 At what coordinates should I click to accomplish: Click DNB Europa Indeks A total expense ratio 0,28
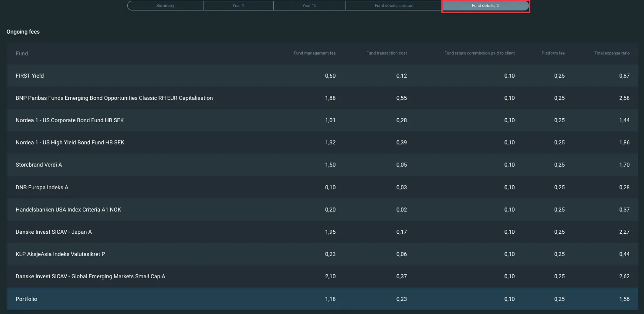pos(624,188)
